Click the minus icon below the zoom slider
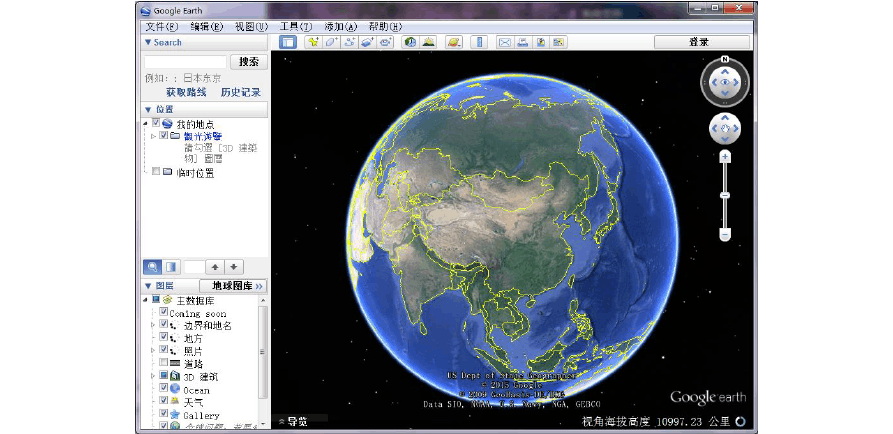The height and width of the screenshot is (434, 893). tap(725, 235)
